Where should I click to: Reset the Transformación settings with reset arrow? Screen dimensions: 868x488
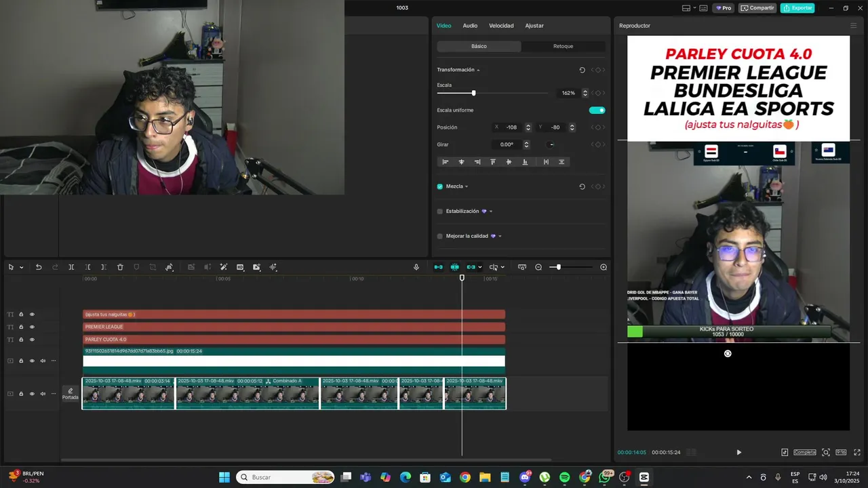coord(582,70)
